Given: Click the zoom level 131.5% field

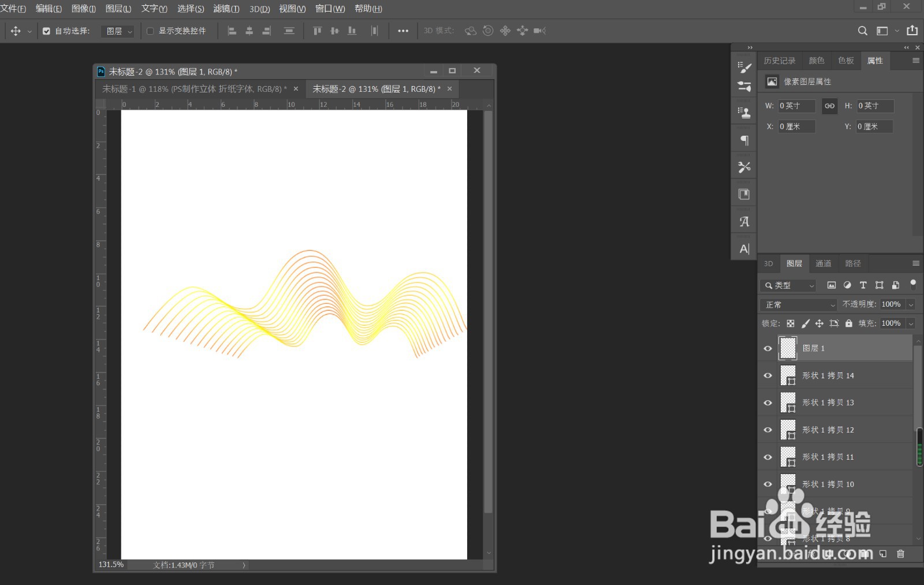Looking at the screenshot, I should pyautogui.click(x=111, y=565).
